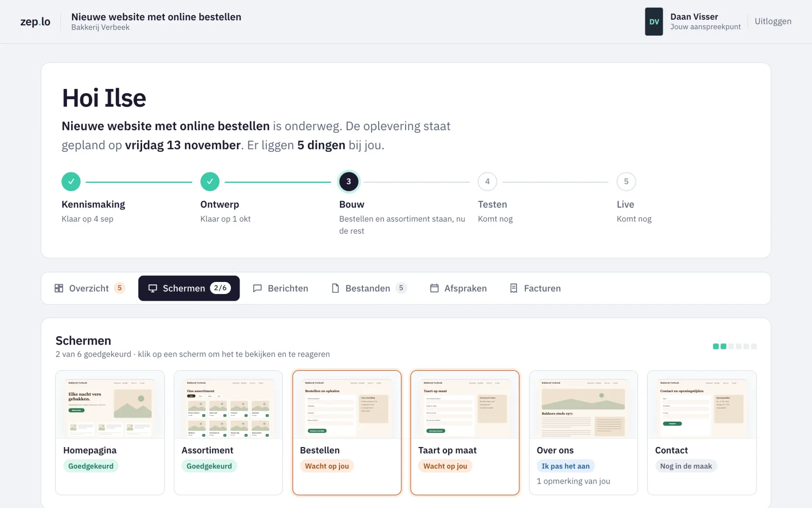Click Wacht op jou under Taart op maat
812x508 pixels.
pos(445,466)
